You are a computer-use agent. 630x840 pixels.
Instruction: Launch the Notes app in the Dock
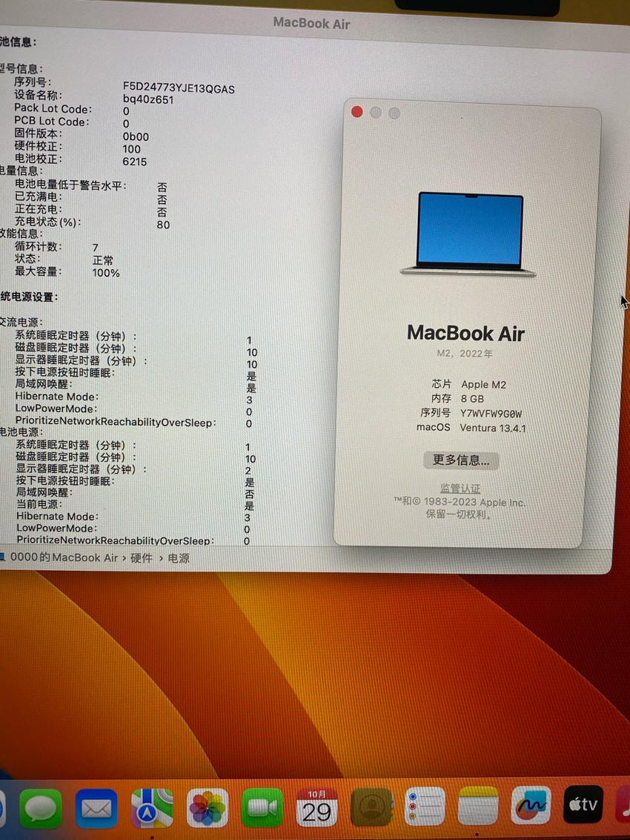click(478, 806)
